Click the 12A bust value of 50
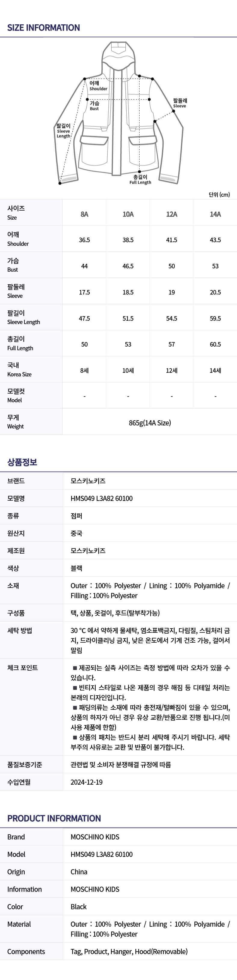 tap(171, 266)
